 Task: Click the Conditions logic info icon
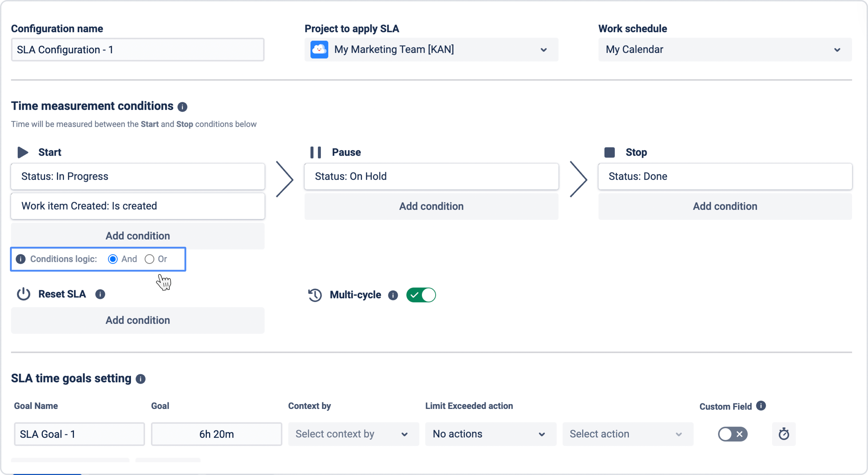click(21, 259)
